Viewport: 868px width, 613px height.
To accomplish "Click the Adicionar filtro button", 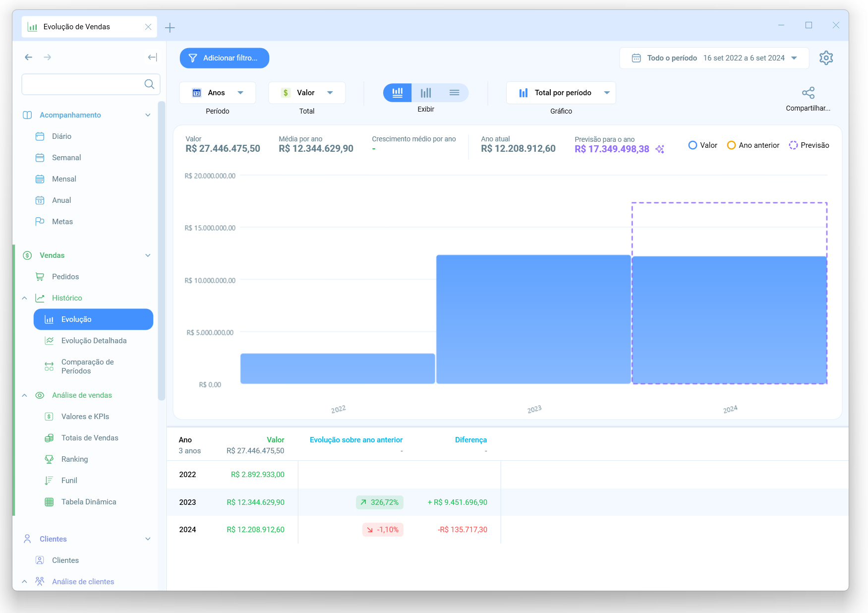I will (225, 58).
